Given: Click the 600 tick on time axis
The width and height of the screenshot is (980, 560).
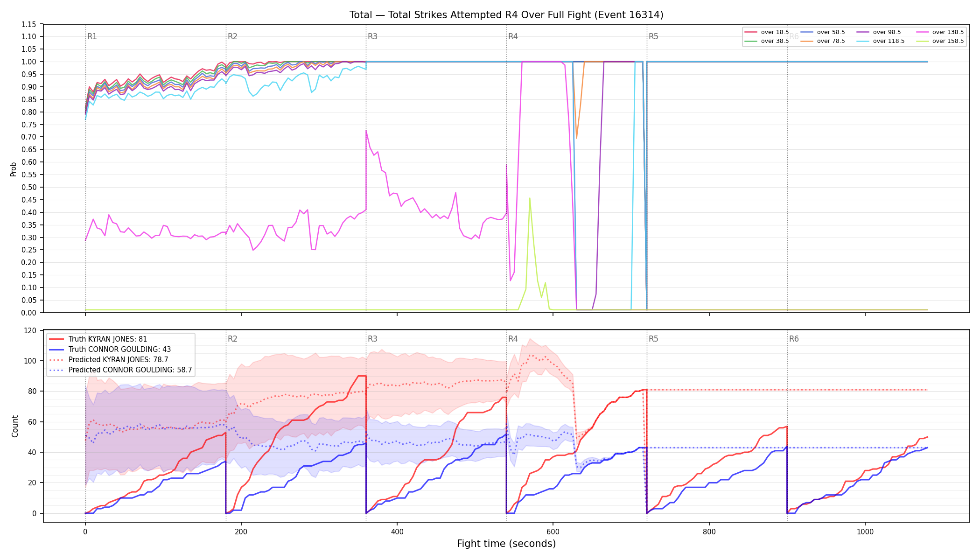Looking at the screenshot, I should click(x=553, y=532).
